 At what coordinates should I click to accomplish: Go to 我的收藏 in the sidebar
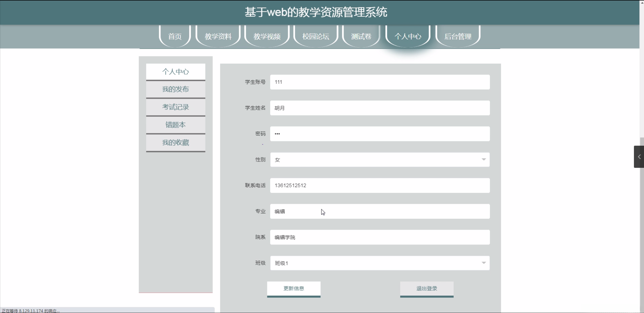point(175,143)
